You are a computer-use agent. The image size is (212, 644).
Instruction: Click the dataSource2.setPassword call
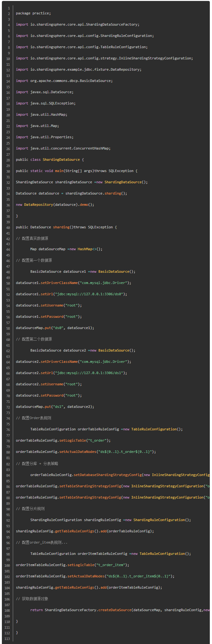pos(49,395)
